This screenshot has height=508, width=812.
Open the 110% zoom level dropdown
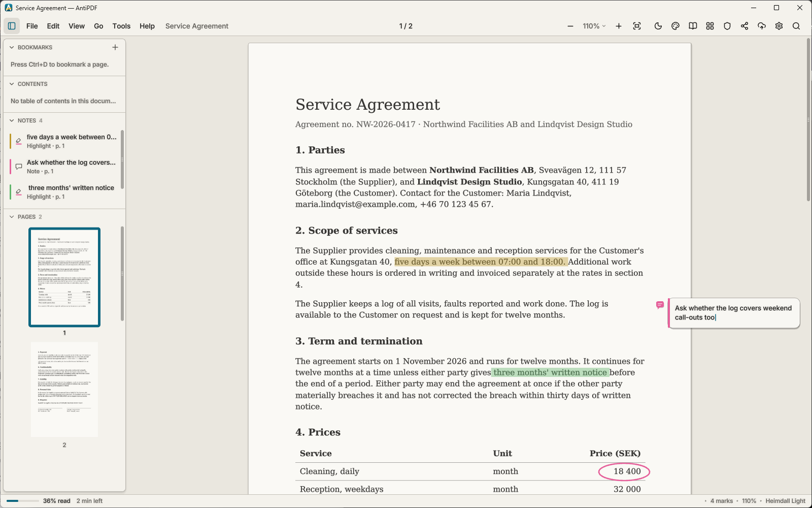[594, 26]
